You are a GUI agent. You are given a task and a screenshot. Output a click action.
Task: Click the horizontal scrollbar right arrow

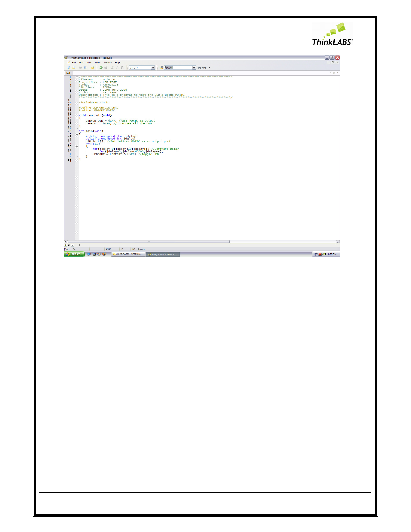pos(338,242)
